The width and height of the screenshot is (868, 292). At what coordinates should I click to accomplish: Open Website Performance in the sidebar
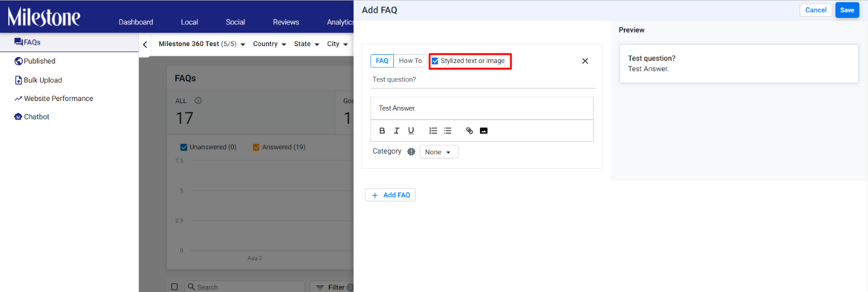54,99
